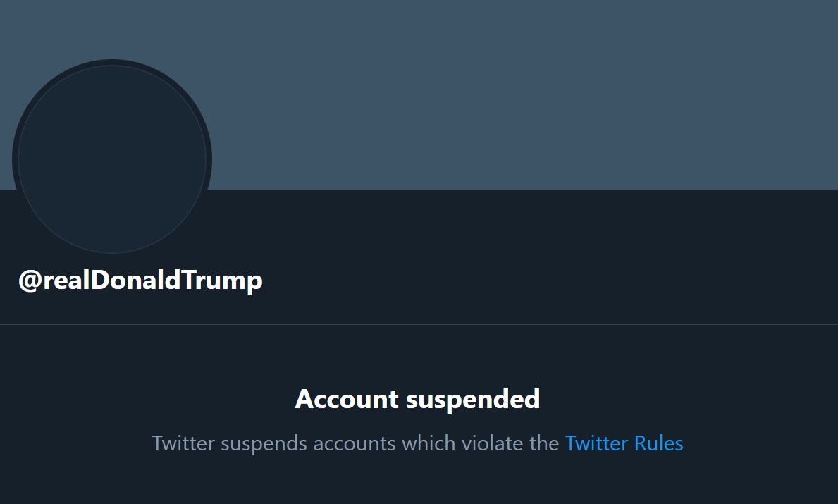Click the "@" symbol in the handle
Screen dimensions: 838x504
tap(27, 281)
